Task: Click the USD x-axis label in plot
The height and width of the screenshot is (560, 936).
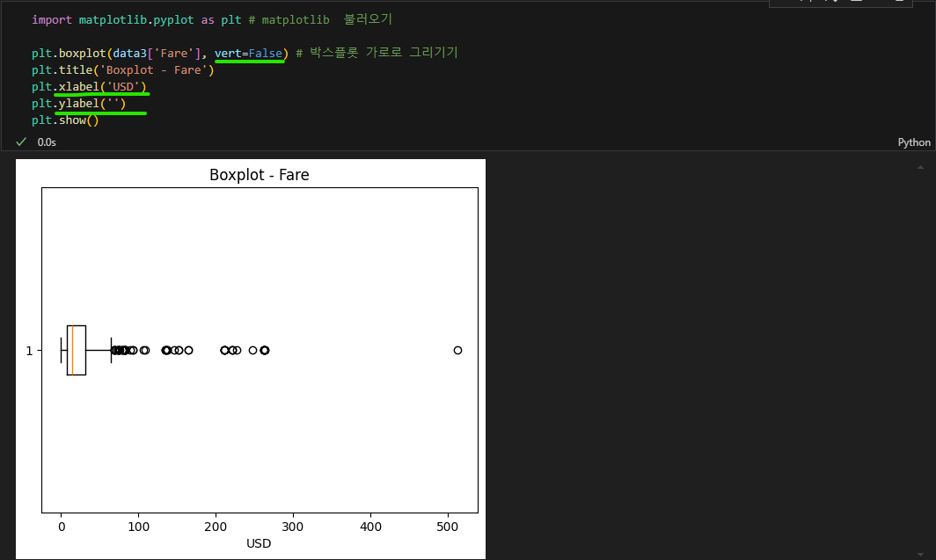Action: (259, 543)
